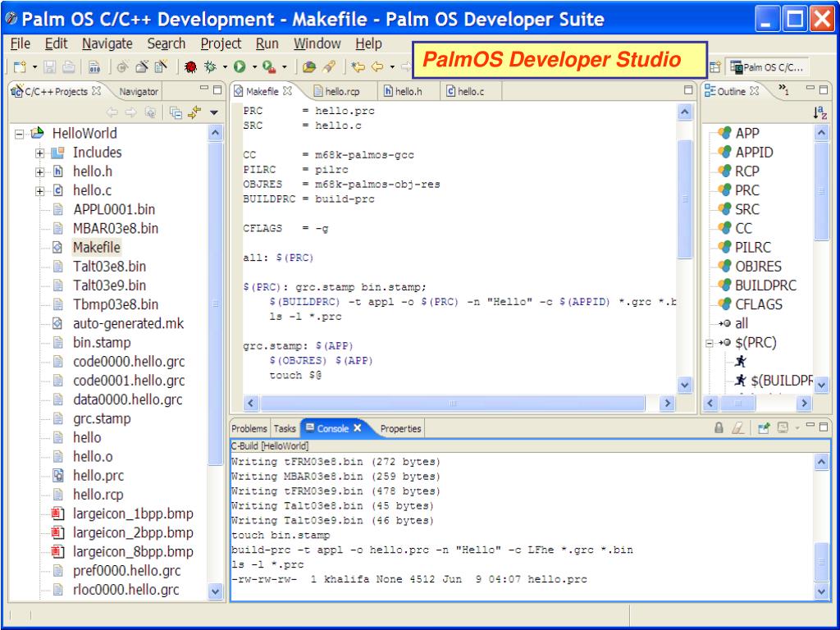Click the New wizard toolbar icon
840x630 pixels.
click(20, 66)
